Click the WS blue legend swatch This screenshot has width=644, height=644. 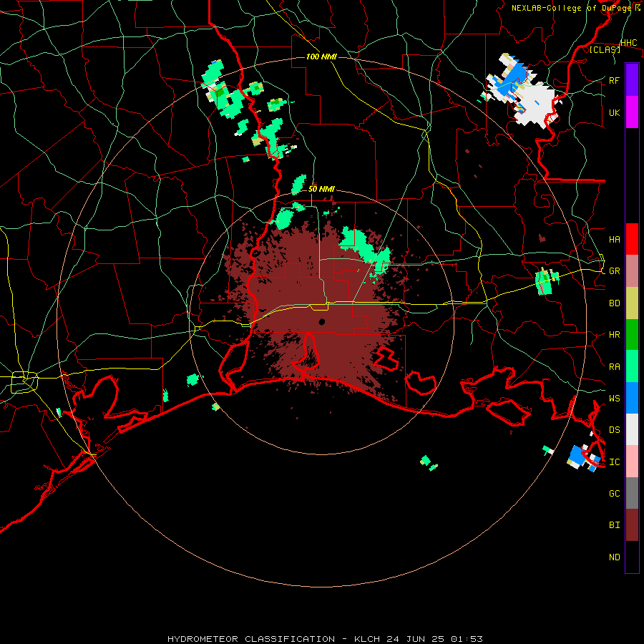(x=632, y=398)
